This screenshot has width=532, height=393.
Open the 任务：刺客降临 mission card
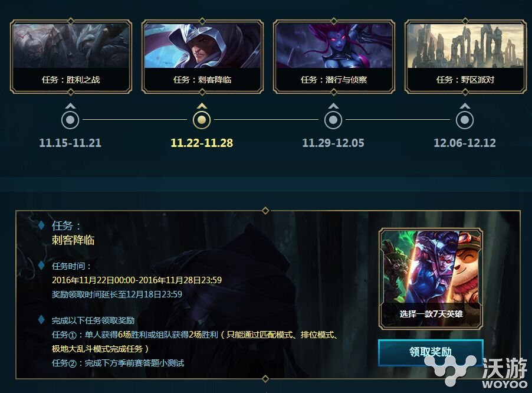click(202, 56)
